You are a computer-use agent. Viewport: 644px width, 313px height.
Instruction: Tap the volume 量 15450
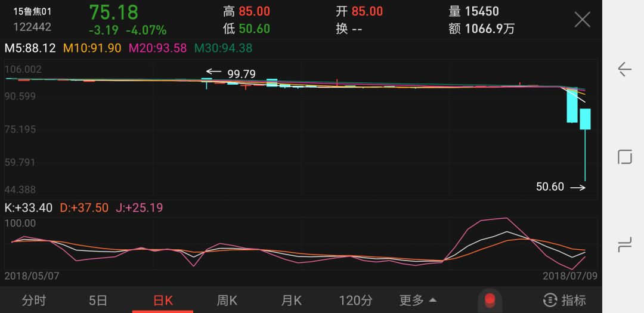[x=474, y=11]
